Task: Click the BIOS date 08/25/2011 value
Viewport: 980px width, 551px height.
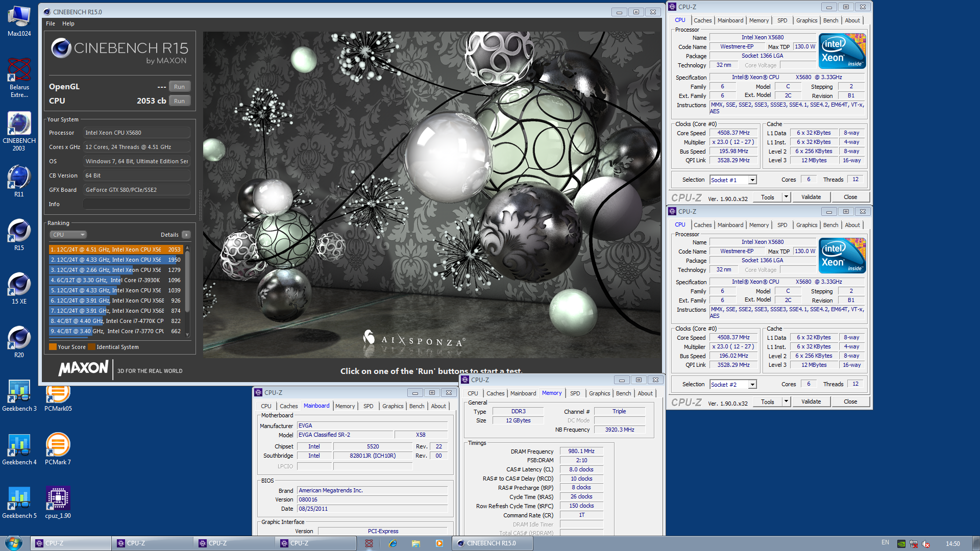Action: (372, 509)
